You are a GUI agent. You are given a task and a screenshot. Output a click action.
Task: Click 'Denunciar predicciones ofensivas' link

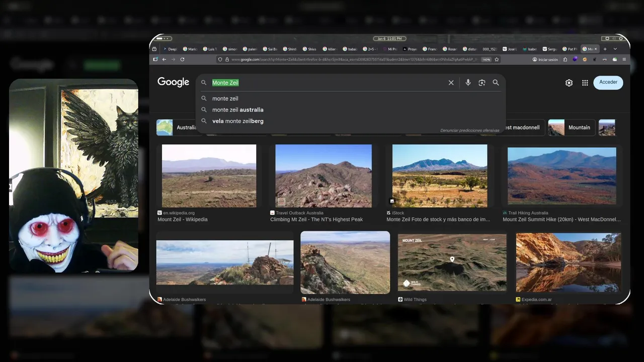469,130
